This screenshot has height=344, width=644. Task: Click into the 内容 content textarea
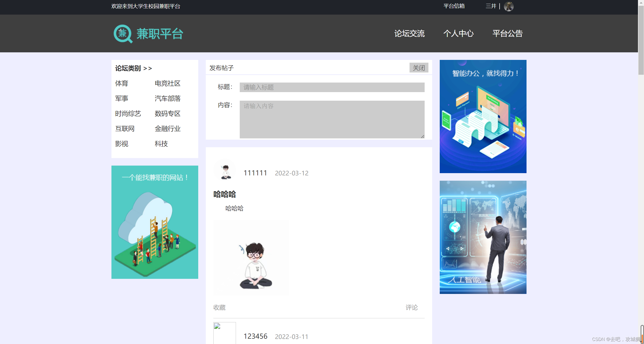click(332, 119)
